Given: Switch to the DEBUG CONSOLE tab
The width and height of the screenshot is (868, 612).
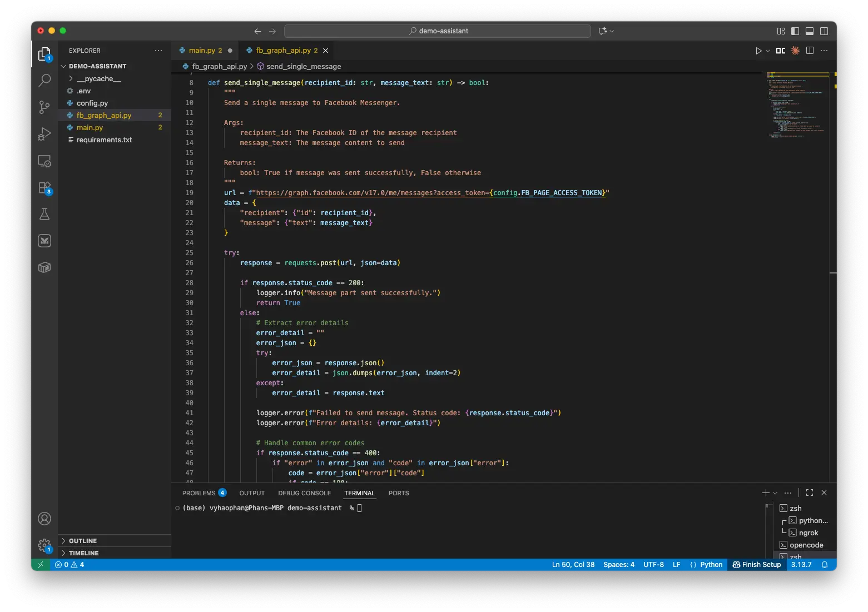Looking at the screenshot, I should [304, 493].
